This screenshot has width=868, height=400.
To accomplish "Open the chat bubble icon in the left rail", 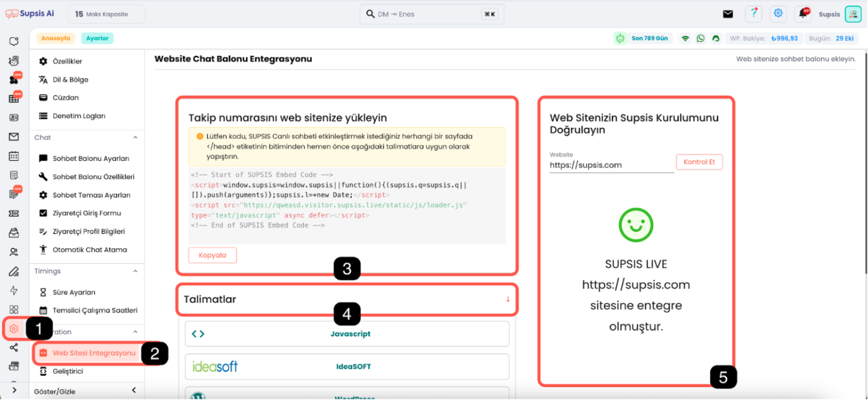I will coord(14,41).
